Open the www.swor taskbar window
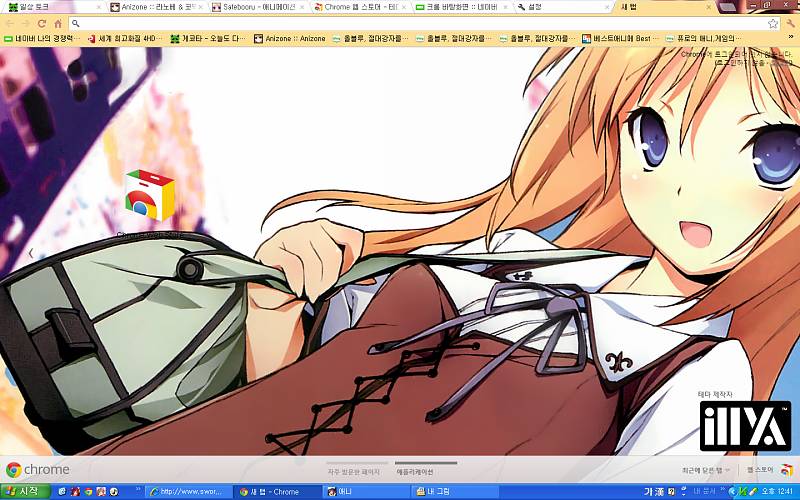Screen dimensions: 800x500 (x=187, y=491)
